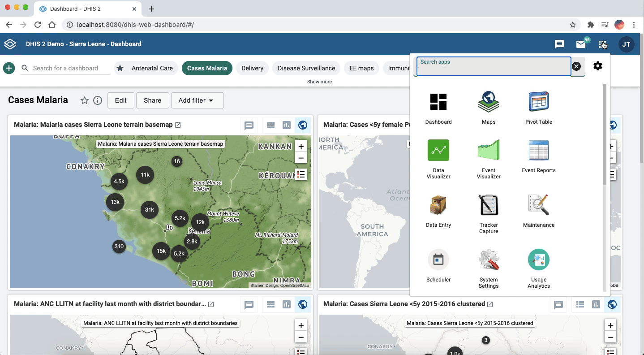Switch first map item to chart view

tap(287, 126)
